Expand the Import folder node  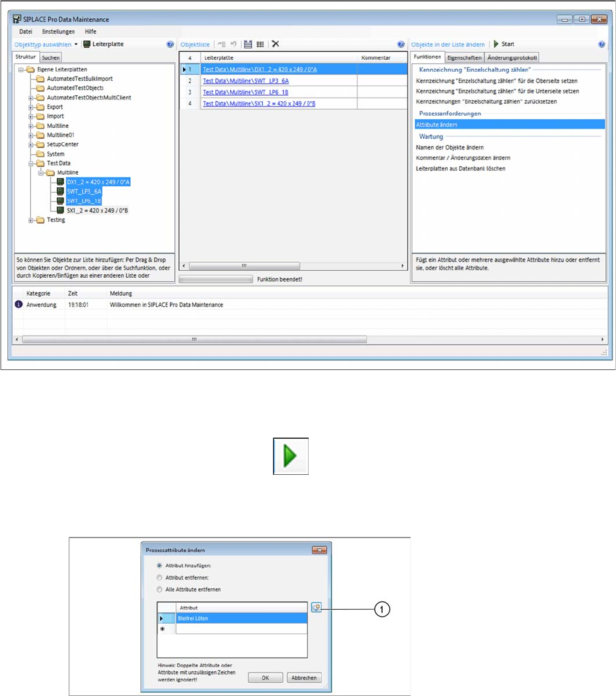point(31,116)
